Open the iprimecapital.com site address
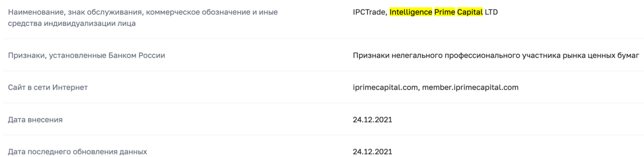644x157 pixels. (x=385, y=88)
